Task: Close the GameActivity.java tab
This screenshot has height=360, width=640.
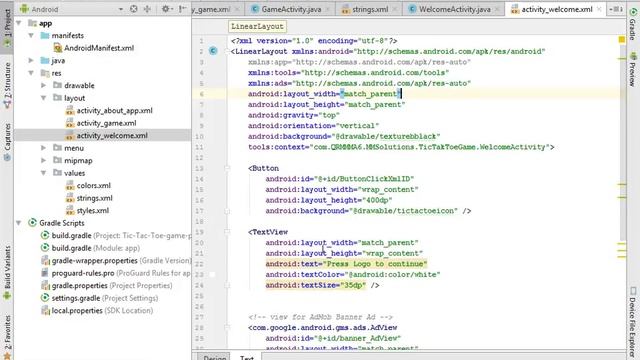Action: [328, 9]
